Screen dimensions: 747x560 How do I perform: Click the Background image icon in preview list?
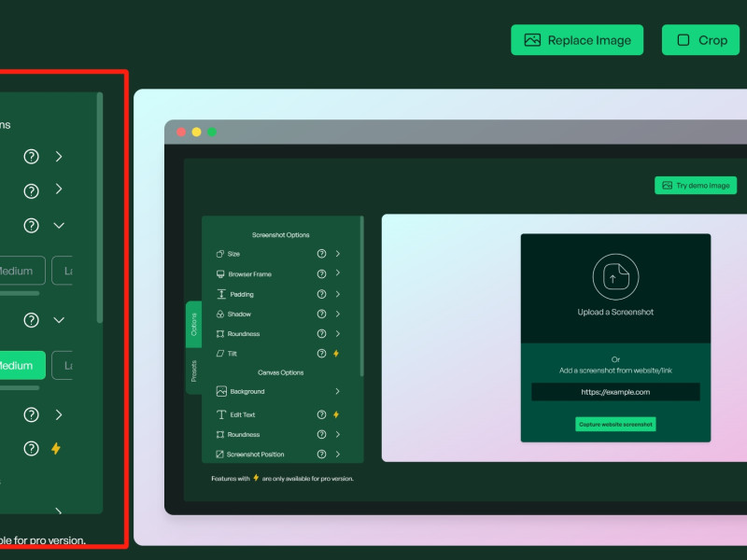pos(221,391)
